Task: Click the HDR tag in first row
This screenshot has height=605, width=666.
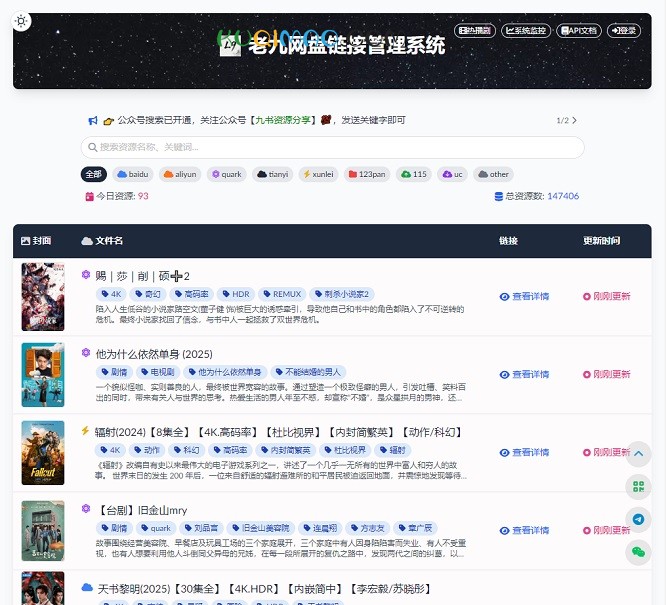Action: [236, 294]
